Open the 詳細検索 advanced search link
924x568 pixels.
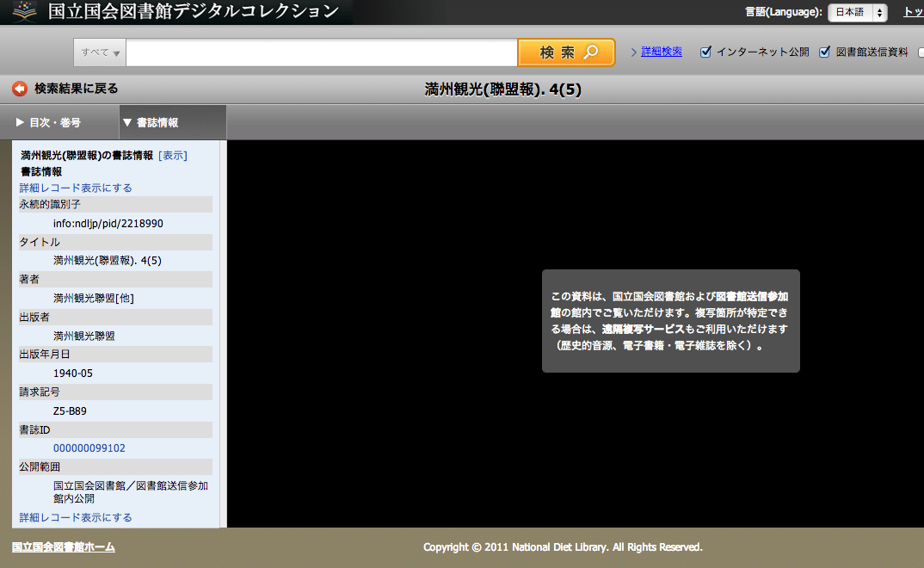[661, 52]
